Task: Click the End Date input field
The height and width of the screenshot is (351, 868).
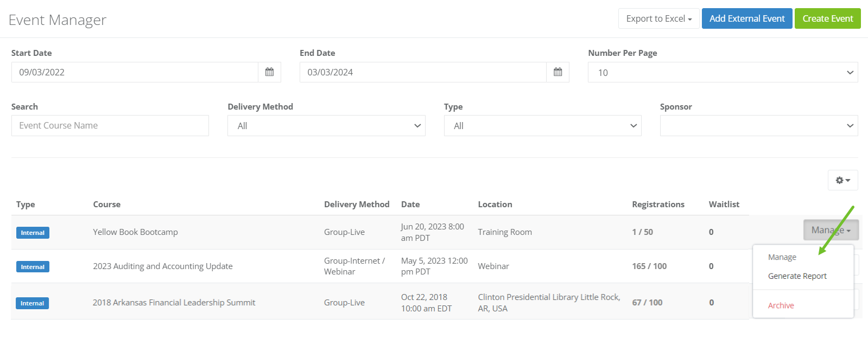Action: (x=423, y=72)
